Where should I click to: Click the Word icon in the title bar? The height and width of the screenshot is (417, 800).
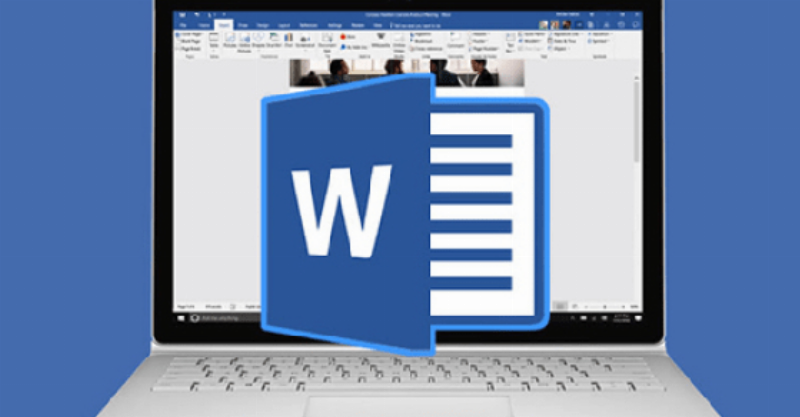182,15
